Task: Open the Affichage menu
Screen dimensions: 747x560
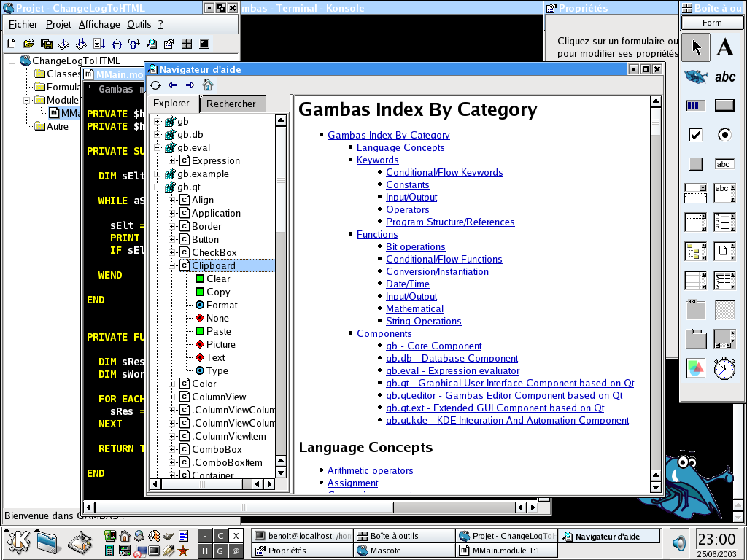Action: [x=99, y=24]
